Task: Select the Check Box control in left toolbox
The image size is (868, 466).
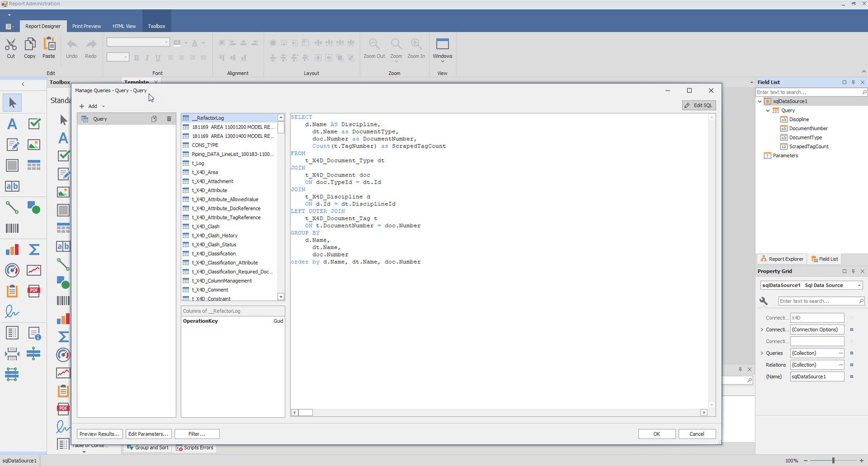Action: coord(34,124)
